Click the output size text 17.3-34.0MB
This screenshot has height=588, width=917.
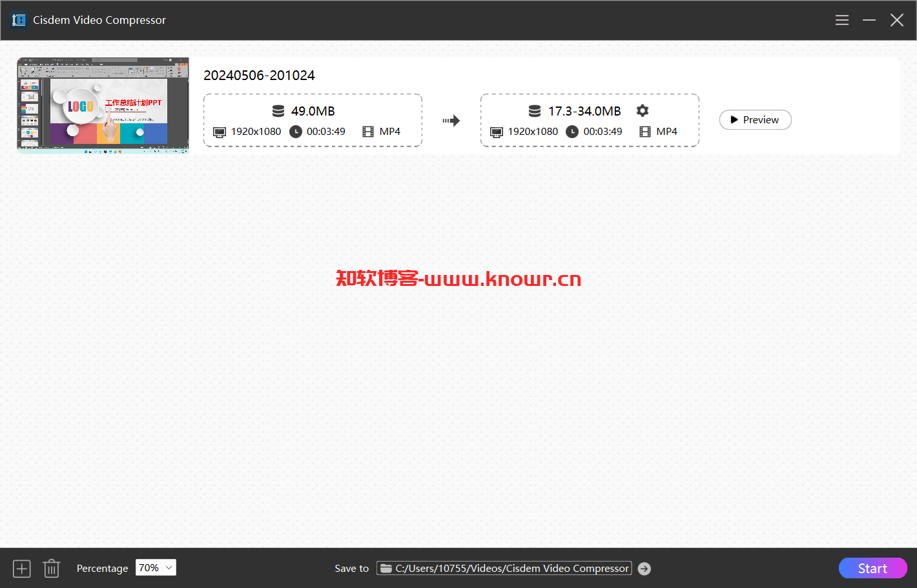(x=584, y=111)
